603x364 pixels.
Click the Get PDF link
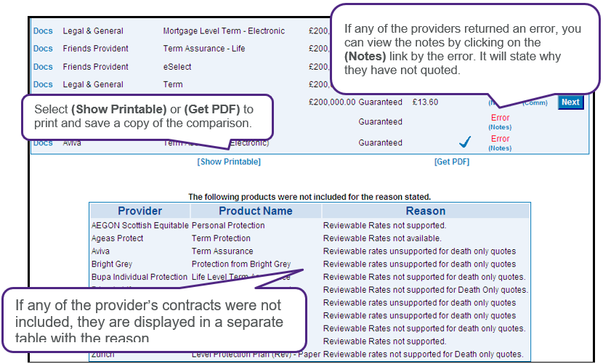(452, 161)
